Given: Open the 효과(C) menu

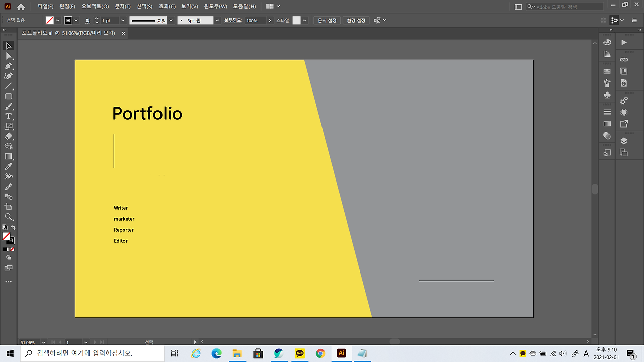Looking at the screenshot, I should tap(167, 7).
